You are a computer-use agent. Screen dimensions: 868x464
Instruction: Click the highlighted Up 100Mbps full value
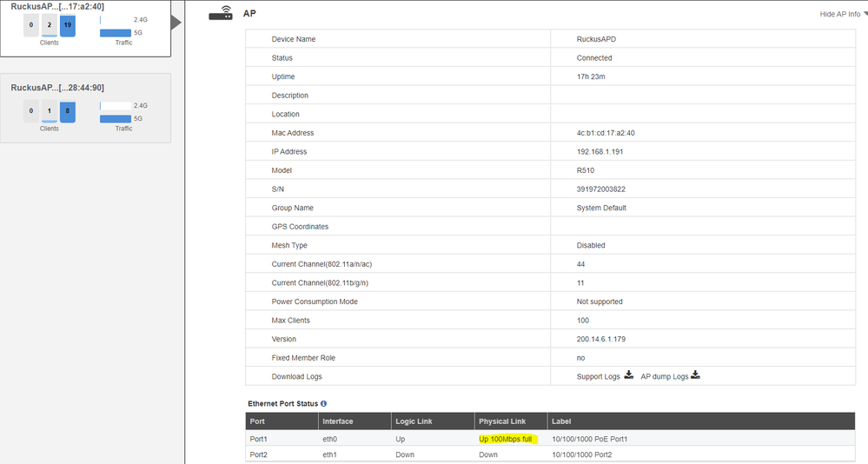coord(506,439)
